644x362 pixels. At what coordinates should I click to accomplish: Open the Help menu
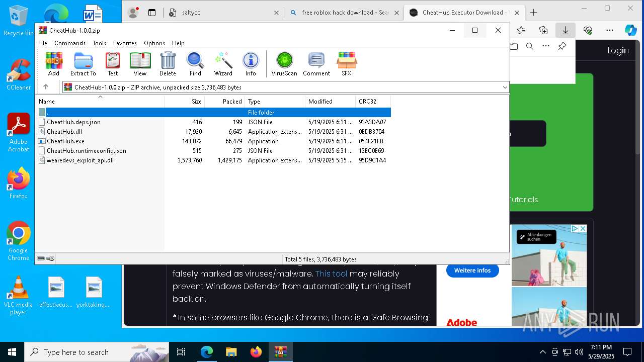click(x=178, y=43)
